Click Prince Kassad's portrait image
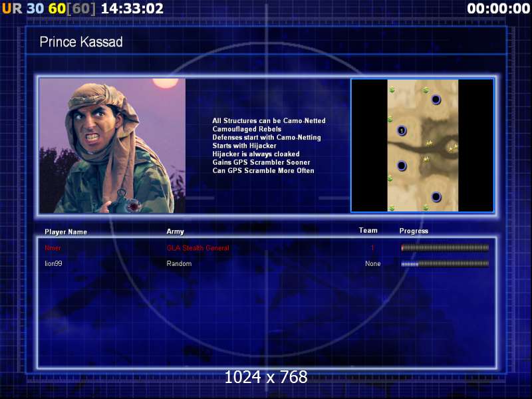 tap(112, 146)
